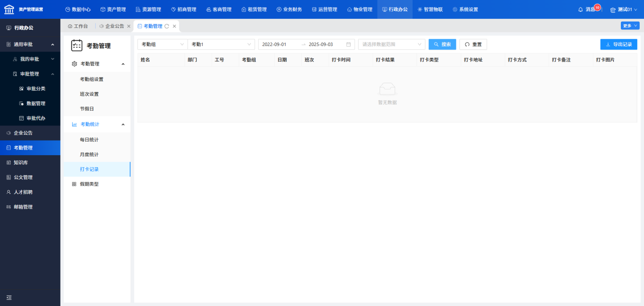Image resolution: width=644 pixels, height=306 pixels.
Task: Collapse 通用审批 sidebar section
Action: [x=30, y=44]
